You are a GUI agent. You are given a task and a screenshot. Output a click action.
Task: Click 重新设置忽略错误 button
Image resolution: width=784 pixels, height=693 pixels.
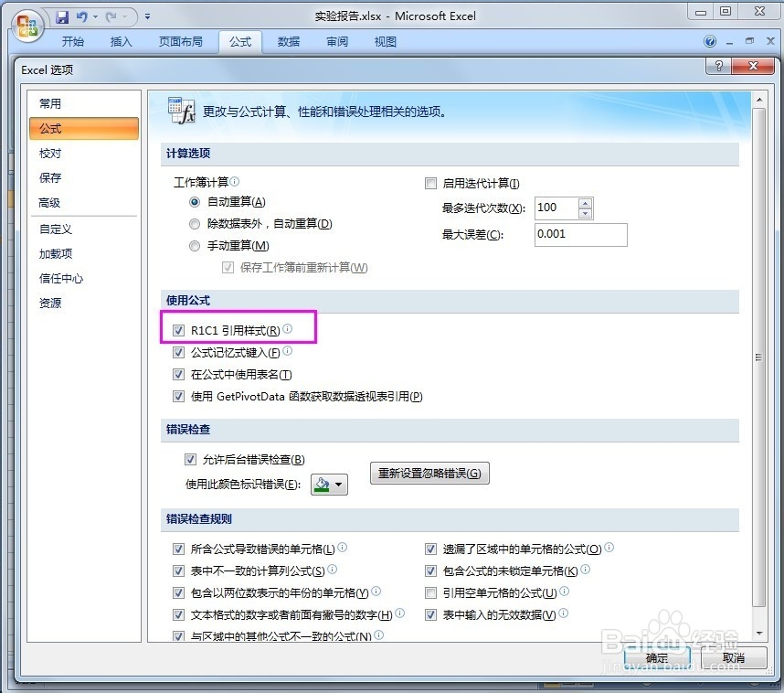[429, 474]
